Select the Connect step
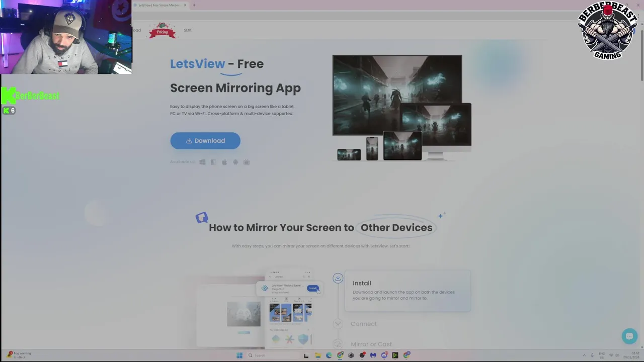 pyautogui.click(x=363, y=324)
